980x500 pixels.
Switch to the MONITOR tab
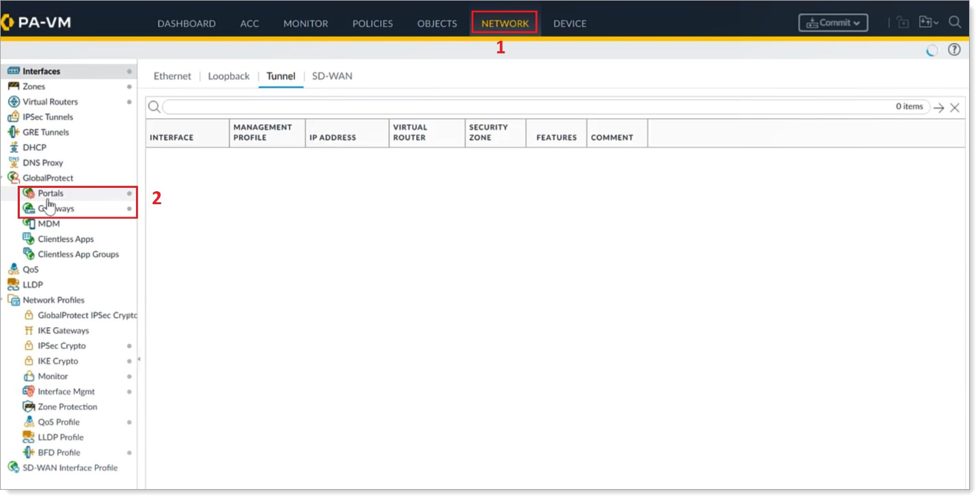pos(305,23)
